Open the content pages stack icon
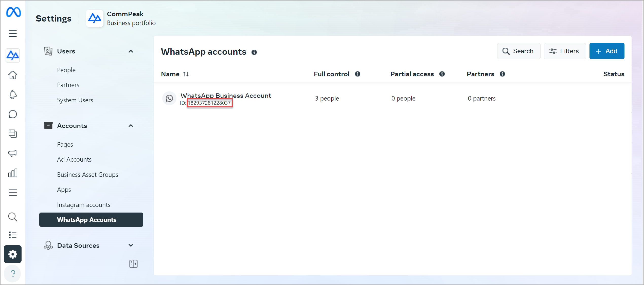The height and width of the screenshot is (285, 644). click(13, 134)
